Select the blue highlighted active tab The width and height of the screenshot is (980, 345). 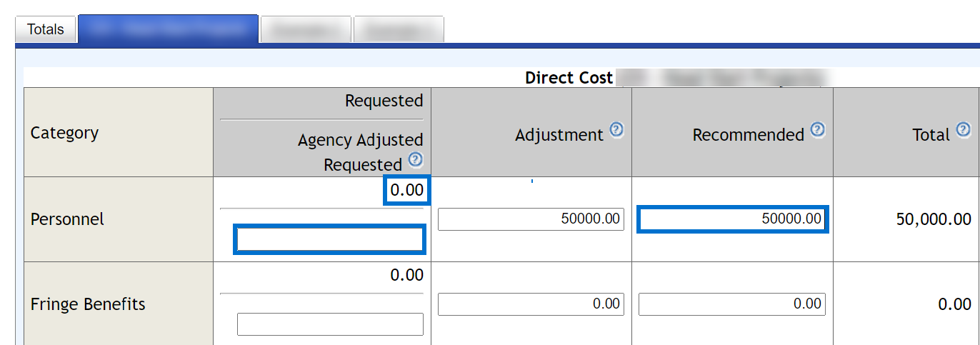[x=168, y=29]
